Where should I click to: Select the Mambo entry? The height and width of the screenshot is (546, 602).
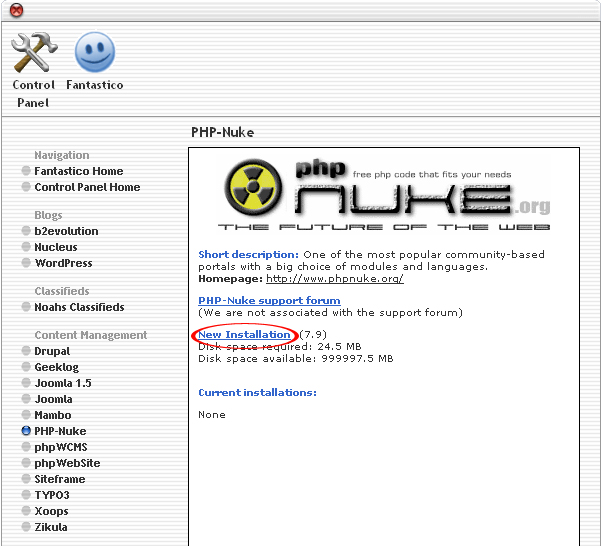(x=53, y=415)
